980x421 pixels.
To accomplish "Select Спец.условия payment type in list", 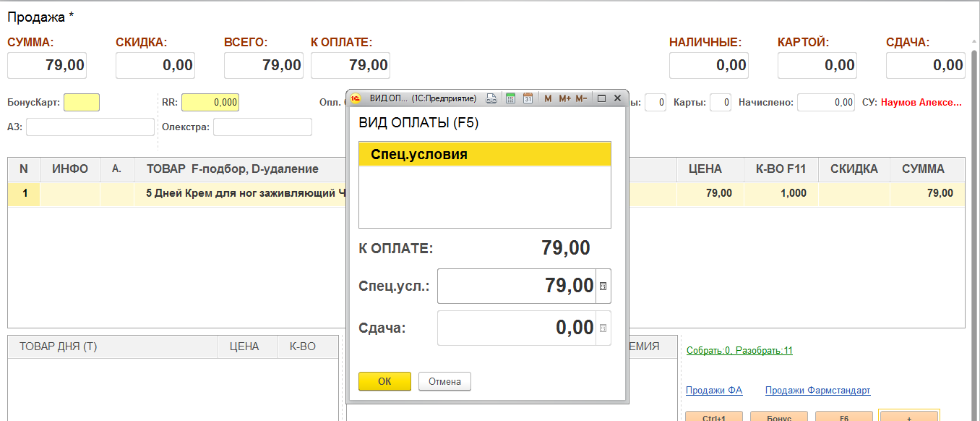I will click(484, 155).
